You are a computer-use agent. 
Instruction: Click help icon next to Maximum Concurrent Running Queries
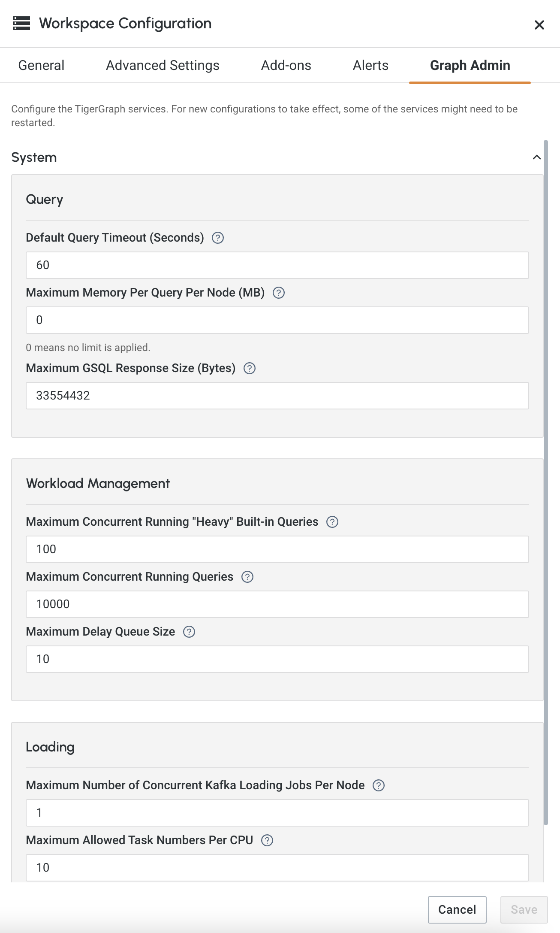coord(247,577)
